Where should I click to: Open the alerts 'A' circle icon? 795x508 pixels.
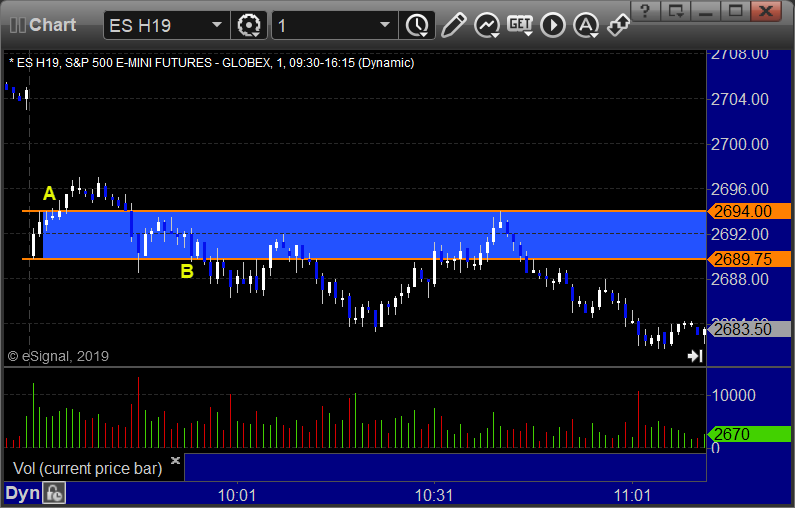[586, 25]
